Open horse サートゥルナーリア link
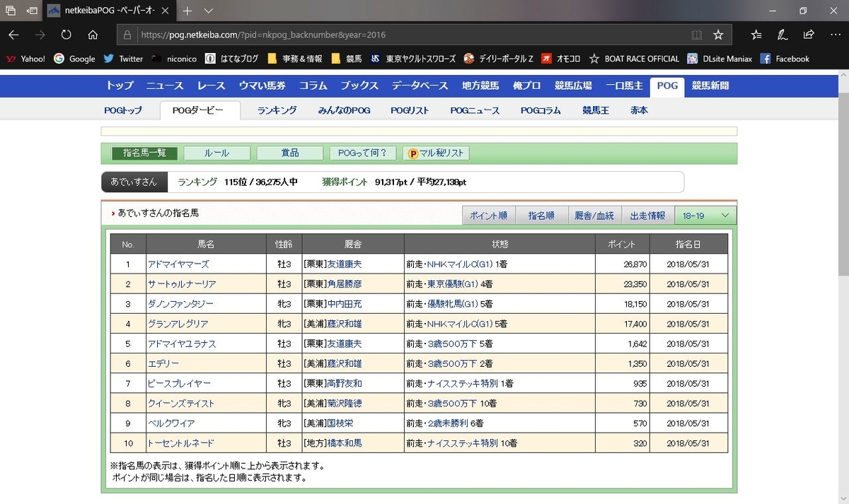The width and height of the screenshot is (849, 504). coord(182,284)
